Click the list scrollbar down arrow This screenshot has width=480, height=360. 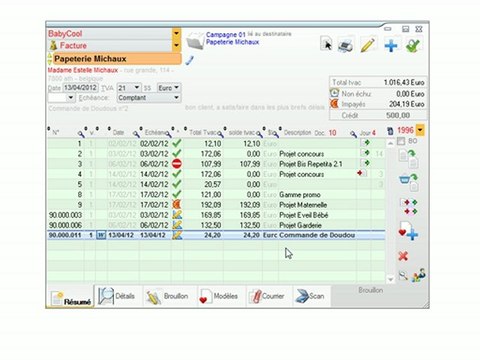click(391, 279)
